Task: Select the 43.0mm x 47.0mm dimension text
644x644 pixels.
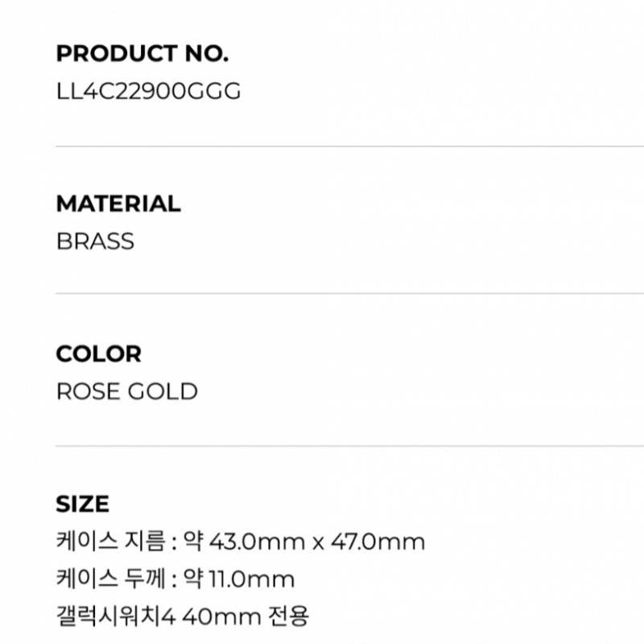Action: coord(316,541)
